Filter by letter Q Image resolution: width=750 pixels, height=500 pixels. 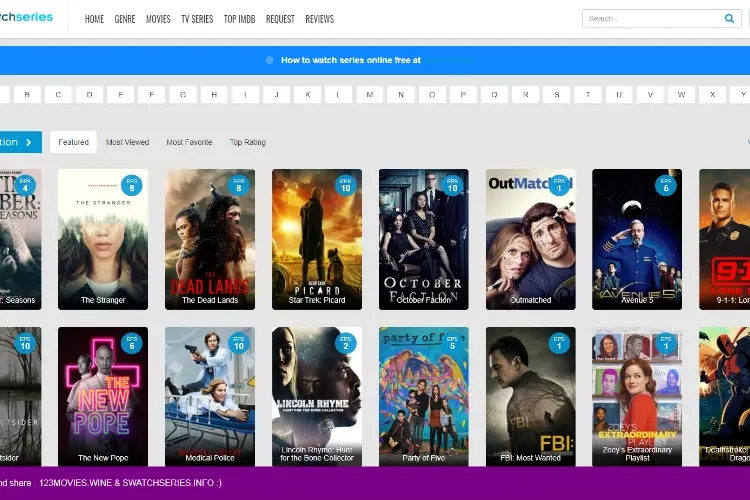pyautogui.click(x=495, y=95)
